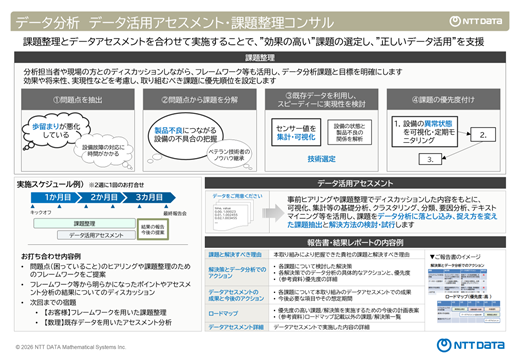
Task: Click the subtitle line mentioning "正しいデータ活用"を支援
Action: tap(253, 42)
